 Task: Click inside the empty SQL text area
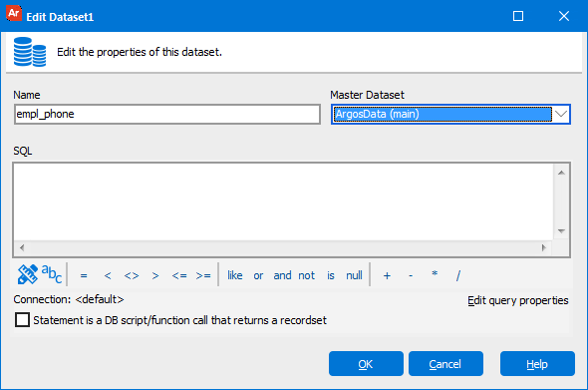[283, 201]
